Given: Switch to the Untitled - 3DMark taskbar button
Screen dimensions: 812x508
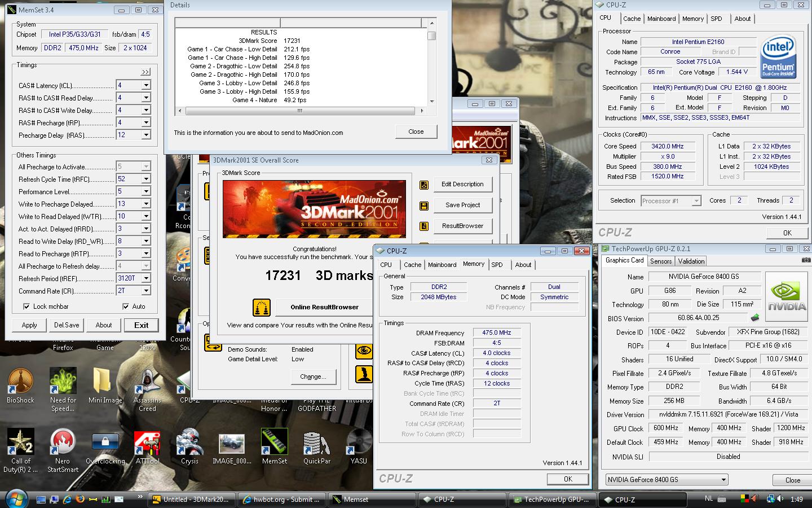Looking at the screenshot, I should pyautogui.click(x=191, y=500).
